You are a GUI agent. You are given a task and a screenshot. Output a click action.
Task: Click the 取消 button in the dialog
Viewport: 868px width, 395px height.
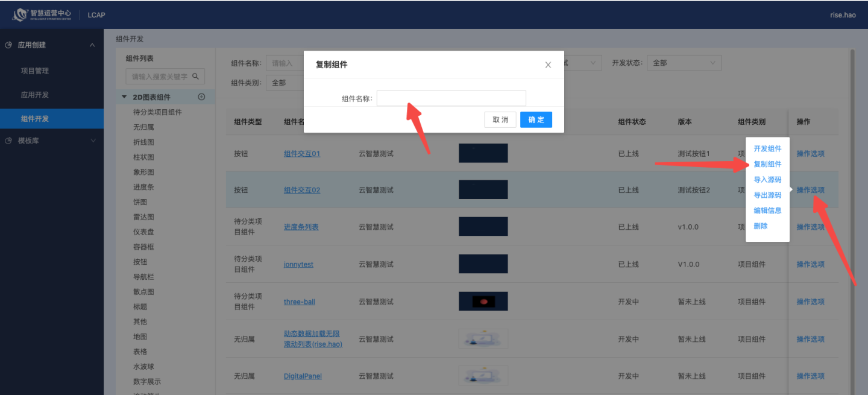[500, 119]
